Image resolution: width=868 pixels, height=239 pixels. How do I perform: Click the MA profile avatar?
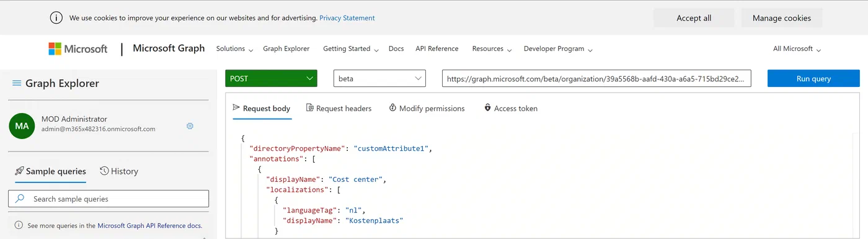pos(22,125)
